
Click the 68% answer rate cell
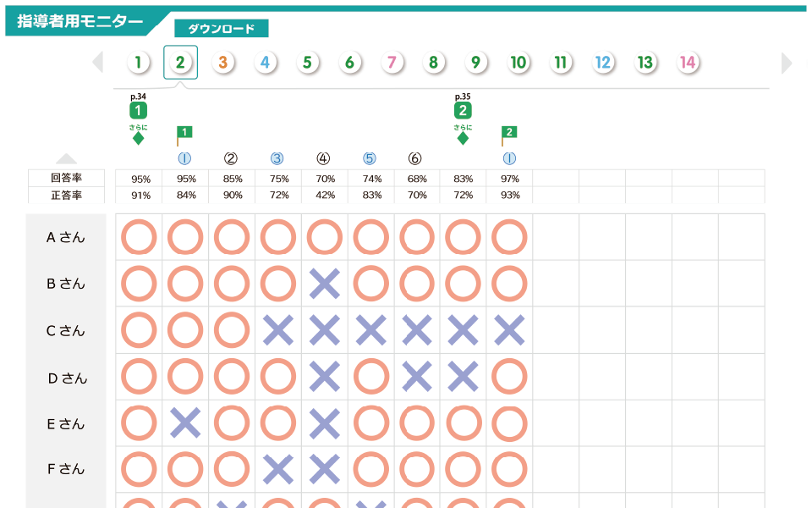point(417,179)
